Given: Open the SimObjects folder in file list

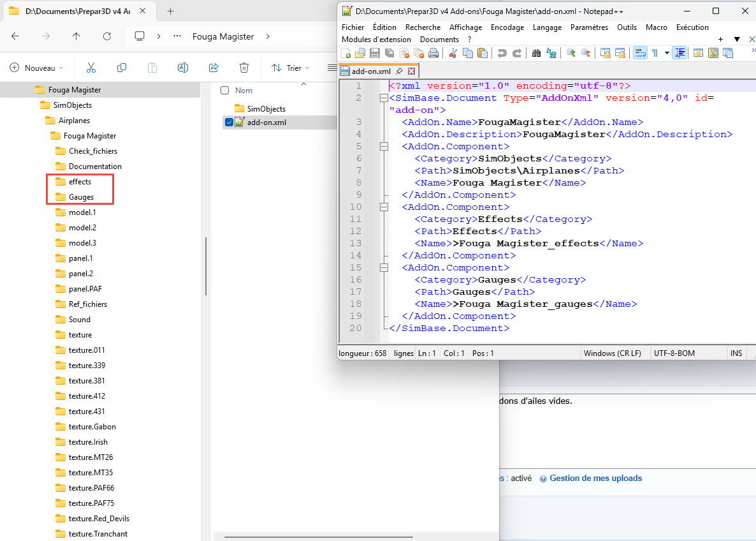Looking at the screenshot, I should (266, 108).
